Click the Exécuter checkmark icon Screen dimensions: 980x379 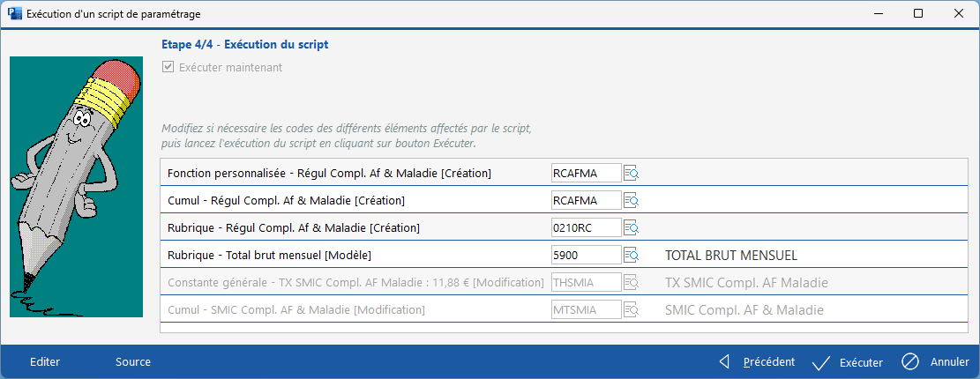pyautogui.click(x=821, y=362)
